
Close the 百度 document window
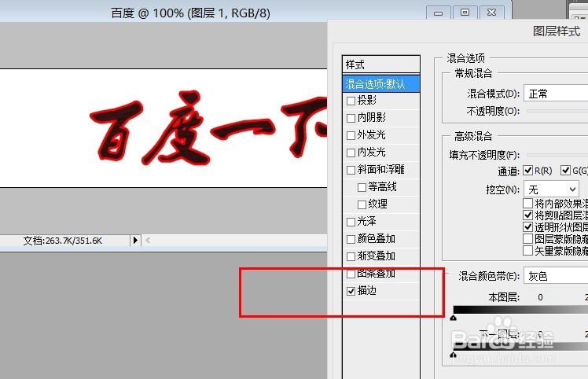click(x=492, y=13)
